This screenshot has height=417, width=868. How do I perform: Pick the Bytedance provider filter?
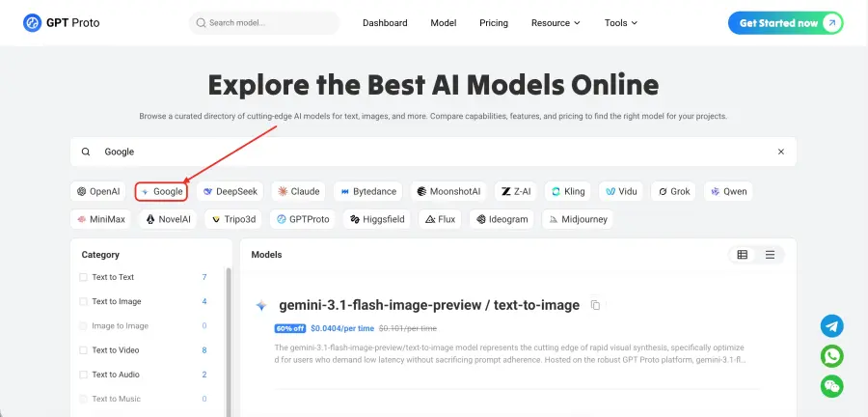(x=368, y=192)
